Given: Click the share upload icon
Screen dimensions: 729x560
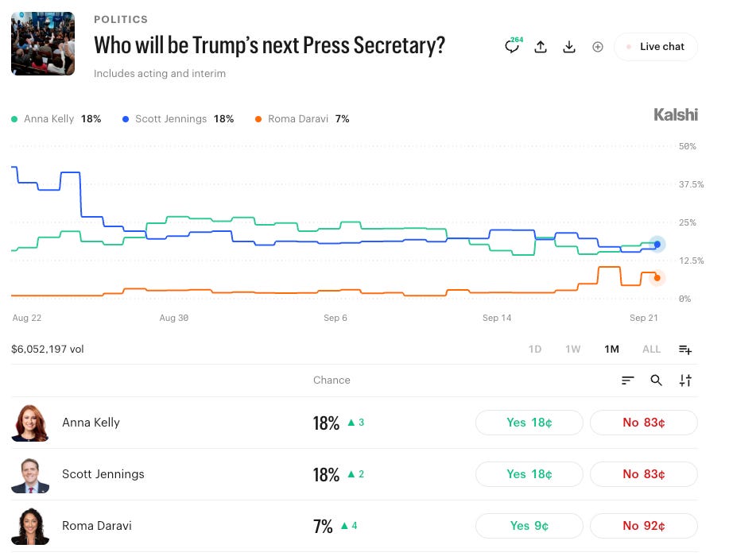Looking at the screenshot, I should 541,47.
